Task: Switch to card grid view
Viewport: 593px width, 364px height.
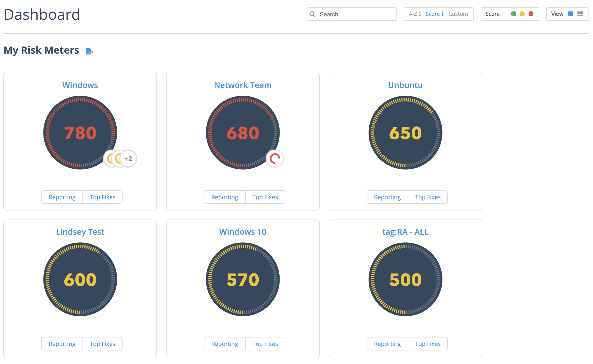Action: [570, 14]
